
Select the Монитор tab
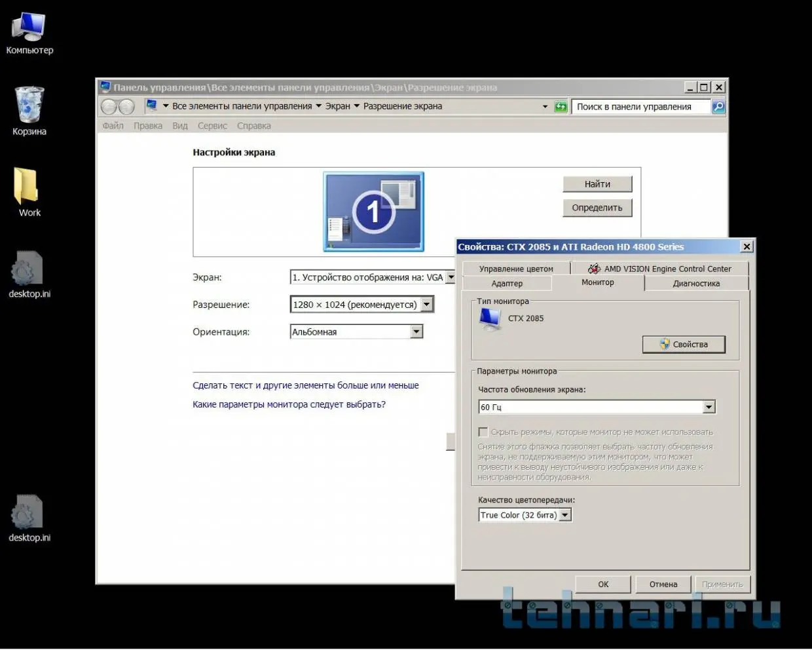pyautogui.click(x=598, y=282)
